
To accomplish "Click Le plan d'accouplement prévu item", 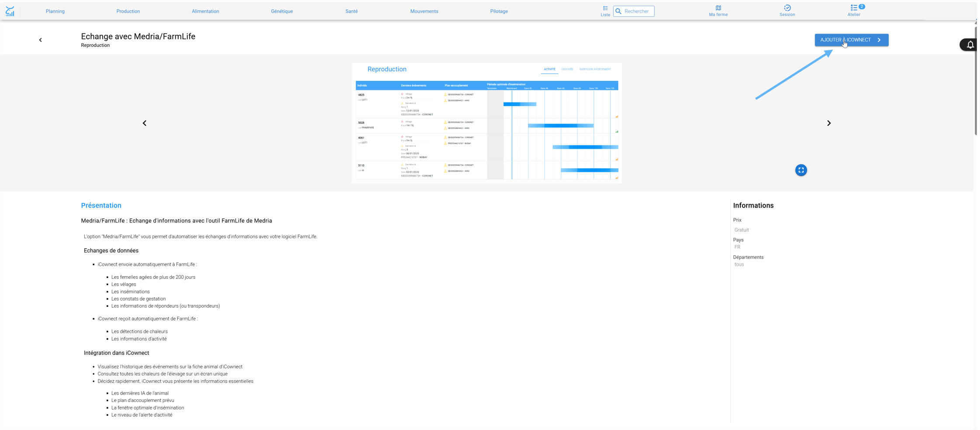I will click(x=142, y=400).
